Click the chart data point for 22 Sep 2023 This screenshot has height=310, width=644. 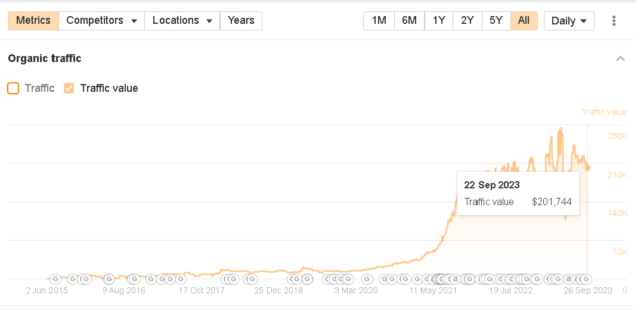coord(587,168)
